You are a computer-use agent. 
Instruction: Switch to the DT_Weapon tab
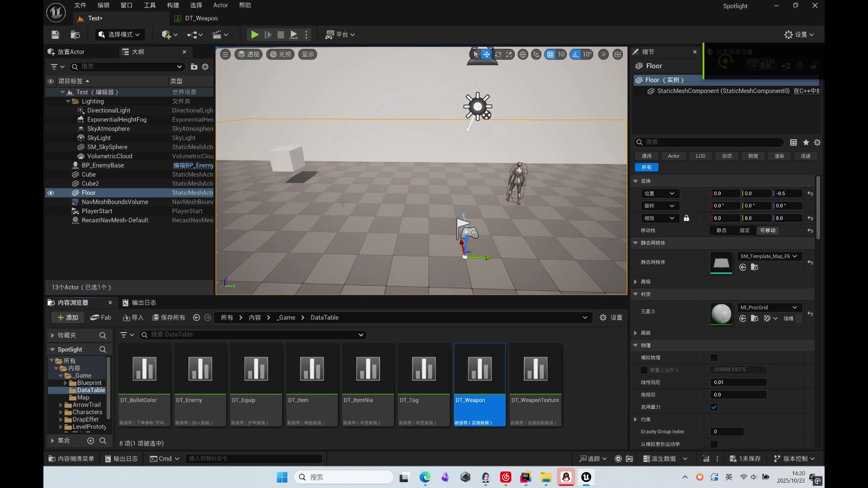(201, 19)
